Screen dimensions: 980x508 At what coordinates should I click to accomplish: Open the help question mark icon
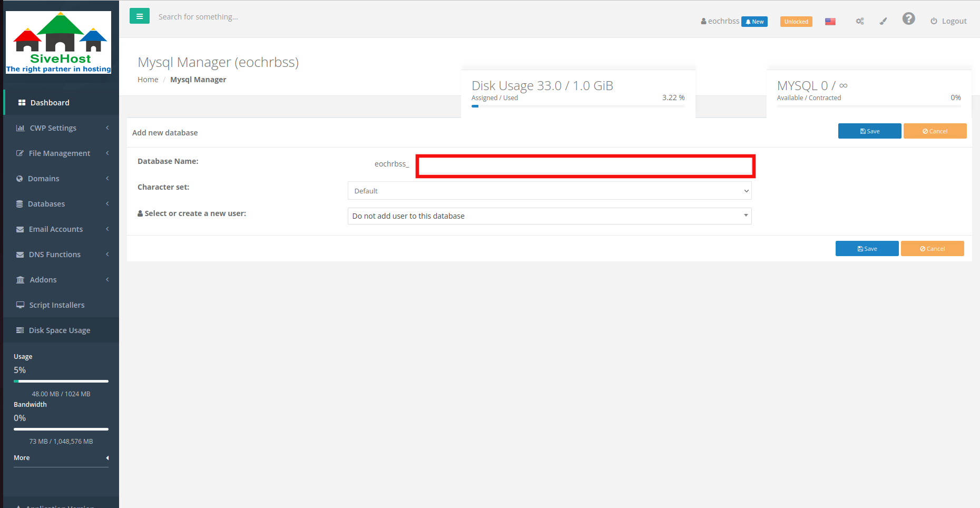tap(908, 19)
